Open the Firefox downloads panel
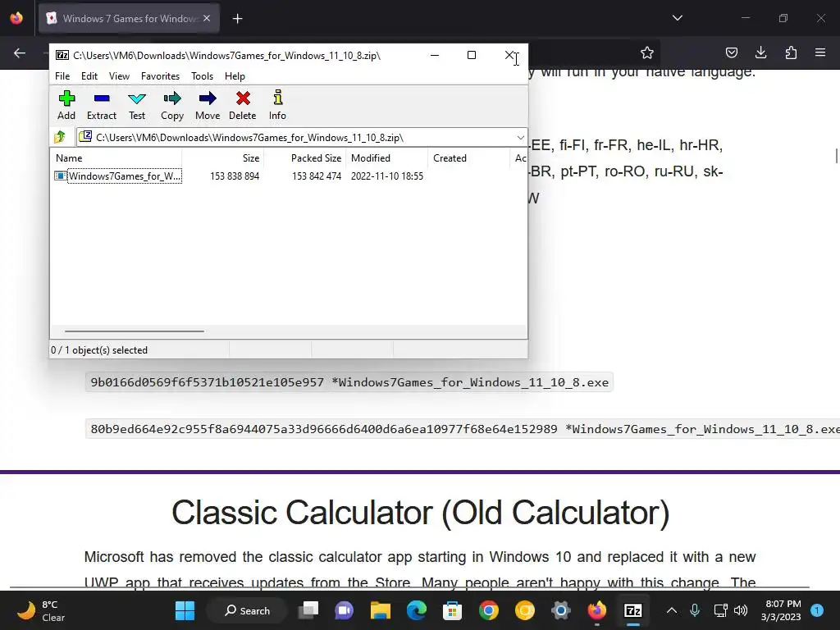 point(760,52)
